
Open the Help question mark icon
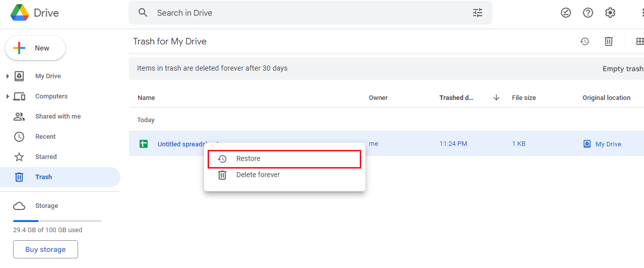588,13
